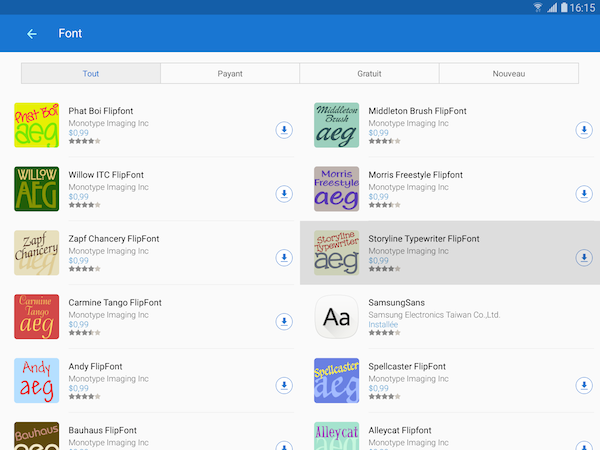Open Middleton Brush font thumbnail
Image resolution: width=600 pixels, height=450 pixels.
(x=337, y=125)
